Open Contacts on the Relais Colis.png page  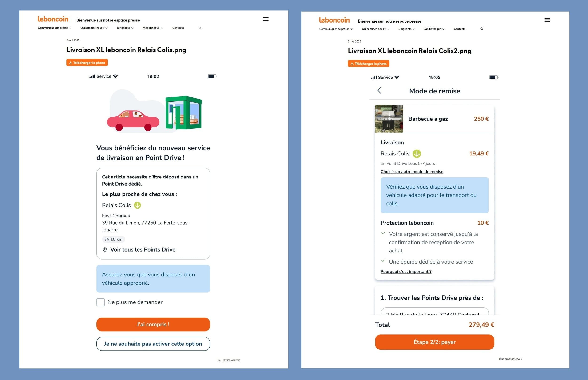(x=178, y=28)
